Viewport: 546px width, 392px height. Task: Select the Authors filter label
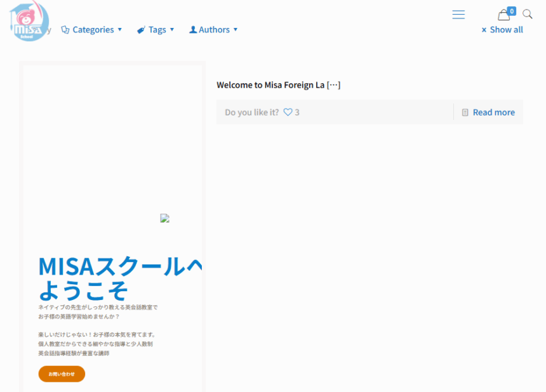214,30
